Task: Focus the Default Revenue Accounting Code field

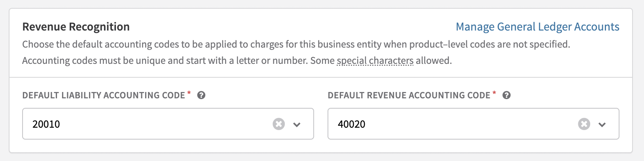Action: [473, 124]
